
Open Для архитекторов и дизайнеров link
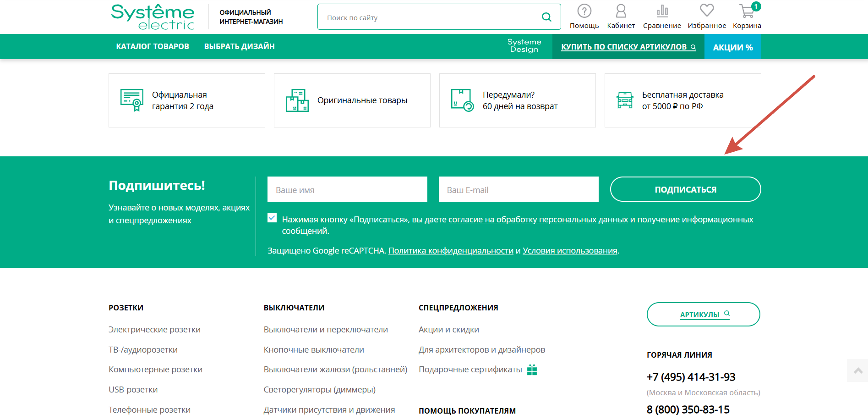(482, 350)
